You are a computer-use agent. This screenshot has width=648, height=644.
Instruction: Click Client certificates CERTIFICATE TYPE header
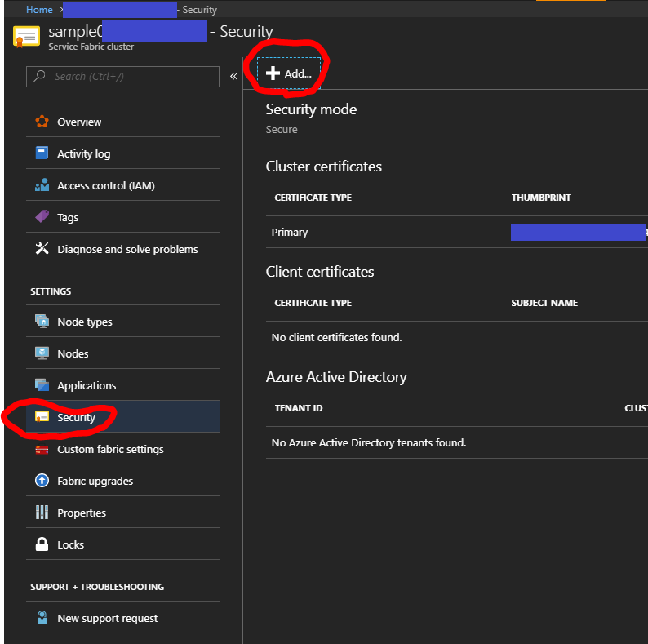pyautogui.click(x=313, y=303)
